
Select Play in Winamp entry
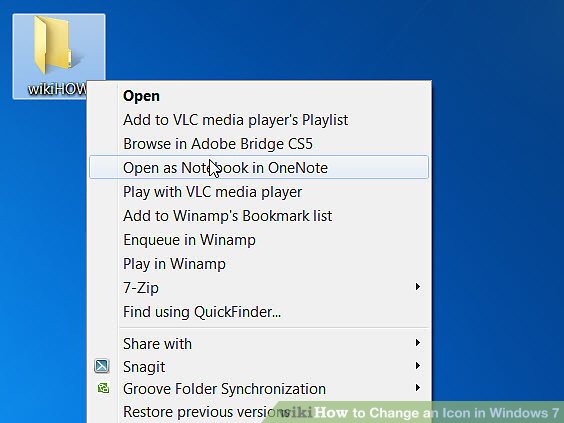[259, 264]
